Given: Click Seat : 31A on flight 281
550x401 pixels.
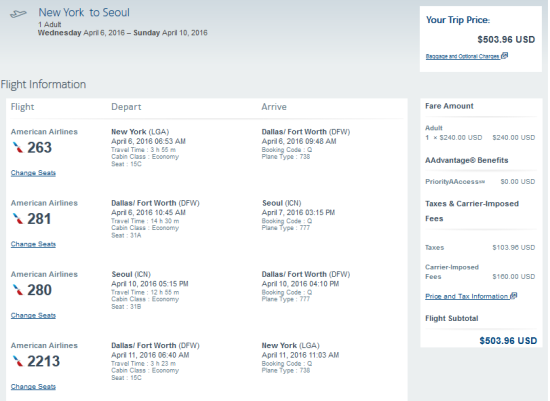Looking at the screenshot, I should pyautogui.click(x=126, y=235).
